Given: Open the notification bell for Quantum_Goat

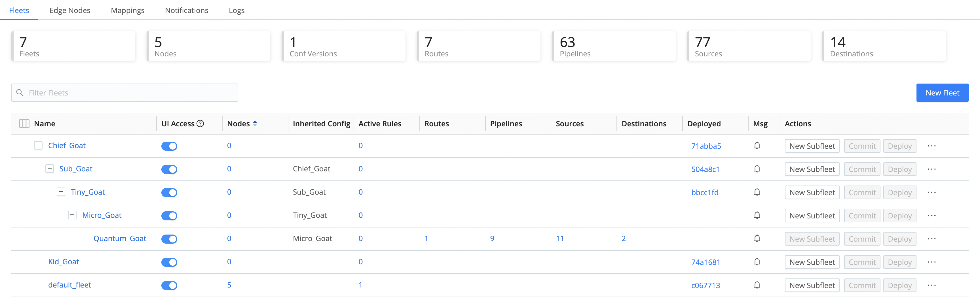Looking at the screenshot, I should coord(757,239).
